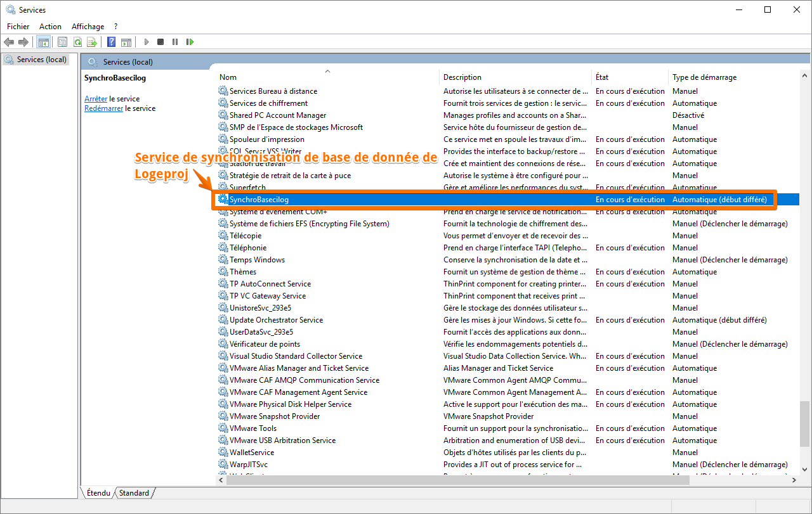Click the Refresh toolbar icon

pyautogui.click(x=77, y=42)
